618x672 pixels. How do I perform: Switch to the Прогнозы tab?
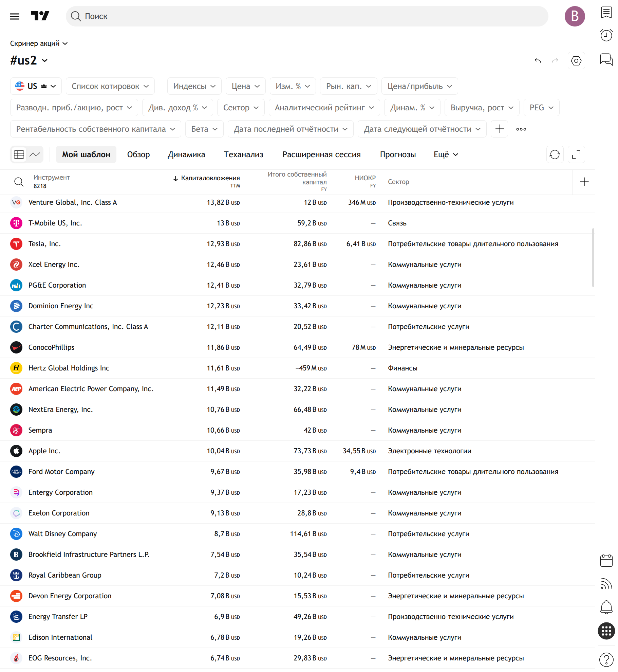(398, 155)
